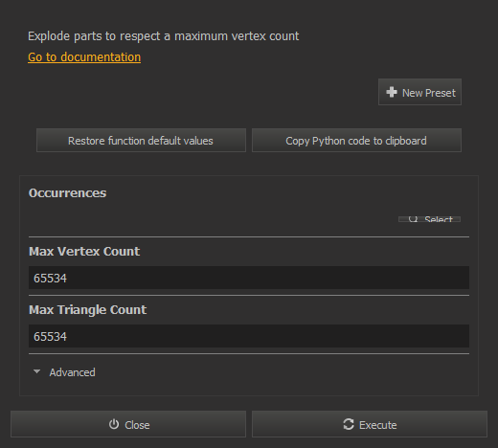498x448 pixels.
Task: Click the Max Vertex Count label
Action: pyautogui.click(x=84, y=252)
